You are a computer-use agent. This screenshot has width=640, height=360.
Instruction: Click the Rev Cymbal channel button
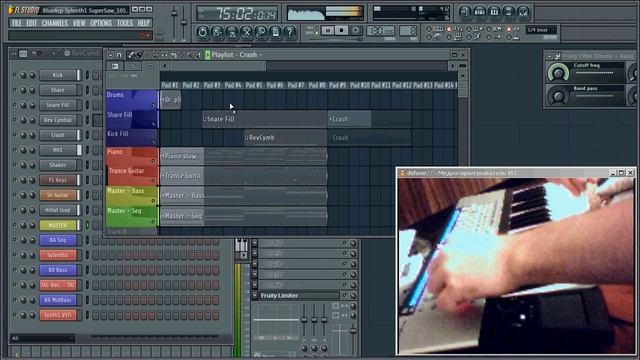(x=58, y=120)
